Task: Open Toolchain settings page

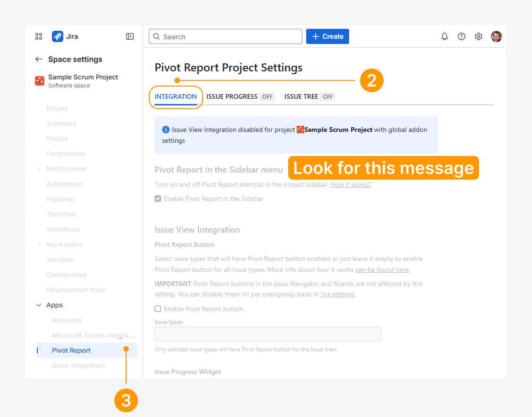Action: (x=61, y=214)
